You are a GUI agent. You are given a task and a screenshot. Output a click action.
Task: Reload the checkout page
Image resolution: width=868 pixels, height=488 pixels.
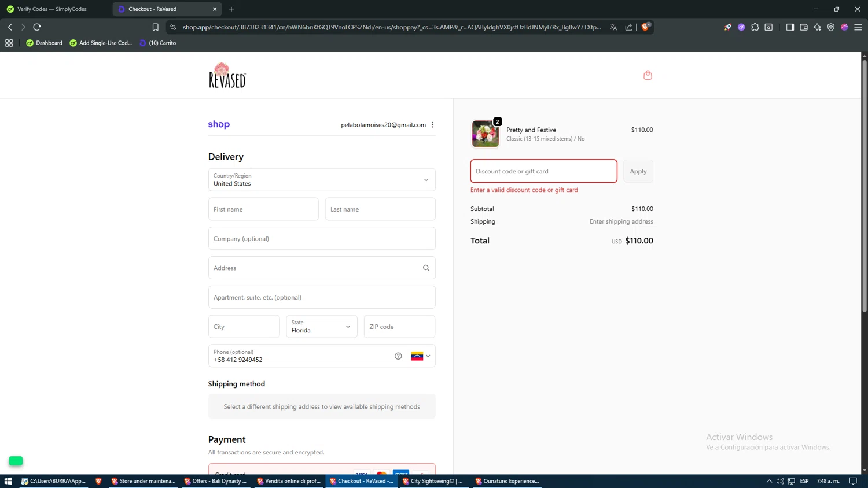pos(37,27)
